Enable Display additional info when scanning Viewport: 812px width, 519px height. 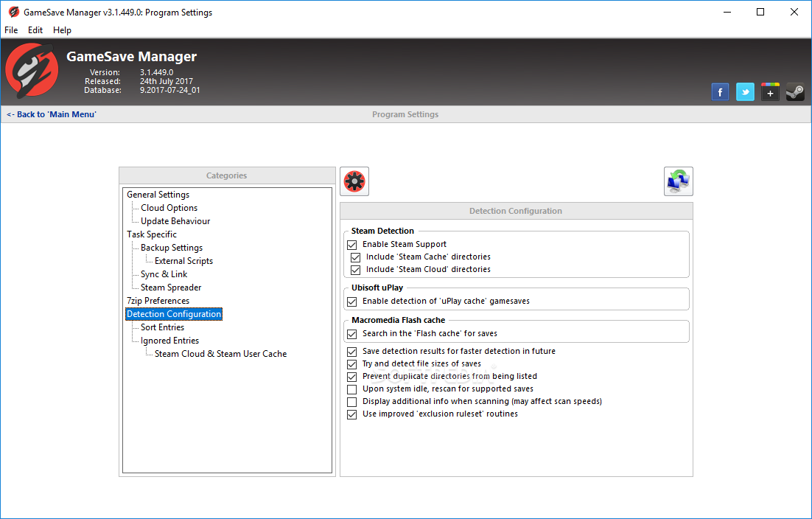[x=352, y=402]
